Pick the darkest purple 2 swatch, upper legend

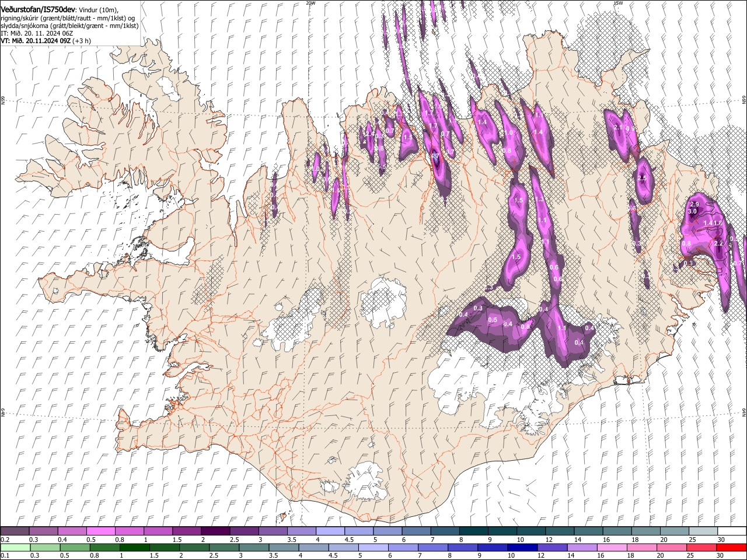coord(215,531)
